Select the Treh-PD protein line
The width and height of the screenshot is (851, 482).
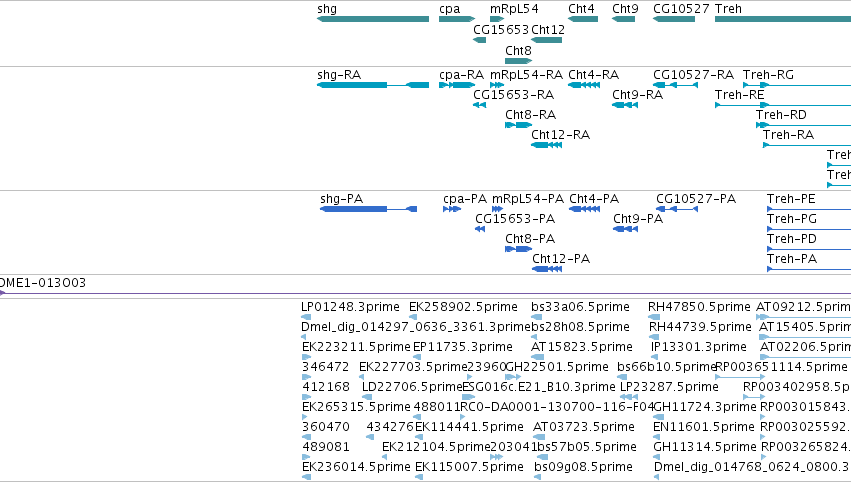[809, 249]
